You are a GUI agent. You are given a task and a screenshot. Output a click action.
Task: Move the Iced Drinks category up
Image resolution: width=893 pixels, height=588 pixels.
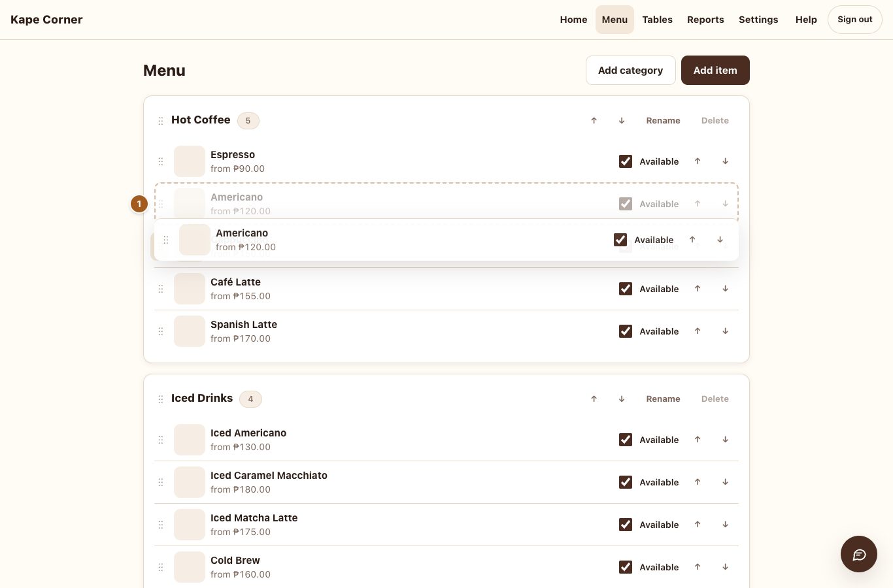(594, 399)
